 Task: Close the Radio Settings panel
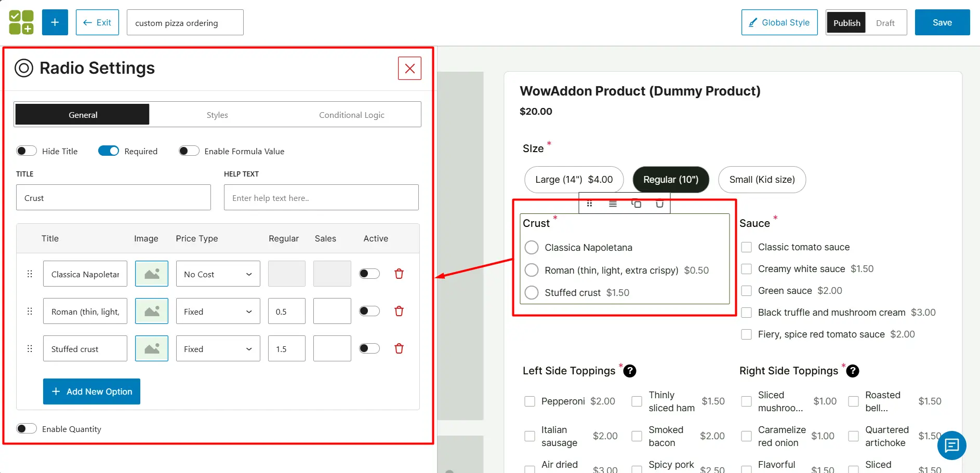coord(409,68)
